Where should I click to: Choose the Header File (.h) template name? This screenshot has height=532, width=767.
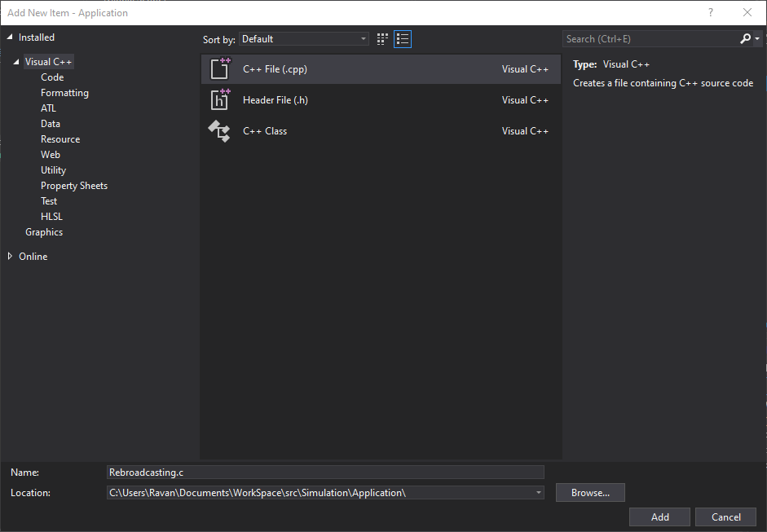tap(276, 99)
